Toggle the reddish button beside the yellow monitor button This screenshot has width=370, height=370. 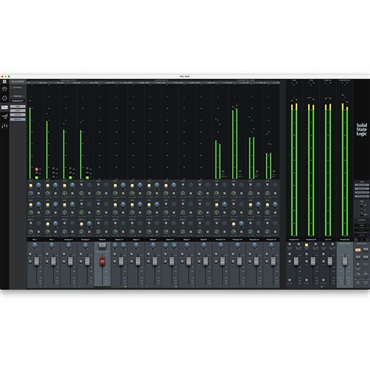(365, 250)
